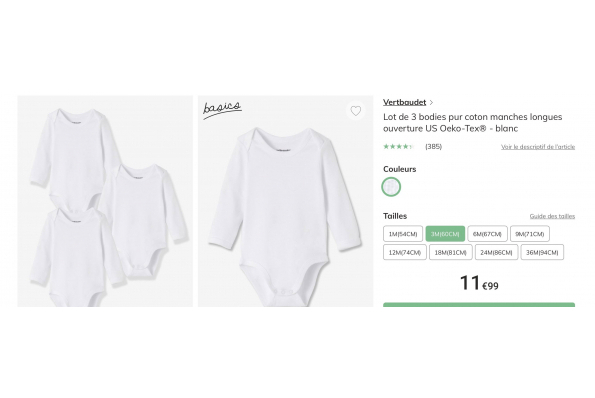Select size 36M(94CM)

(x=542, y=252)
